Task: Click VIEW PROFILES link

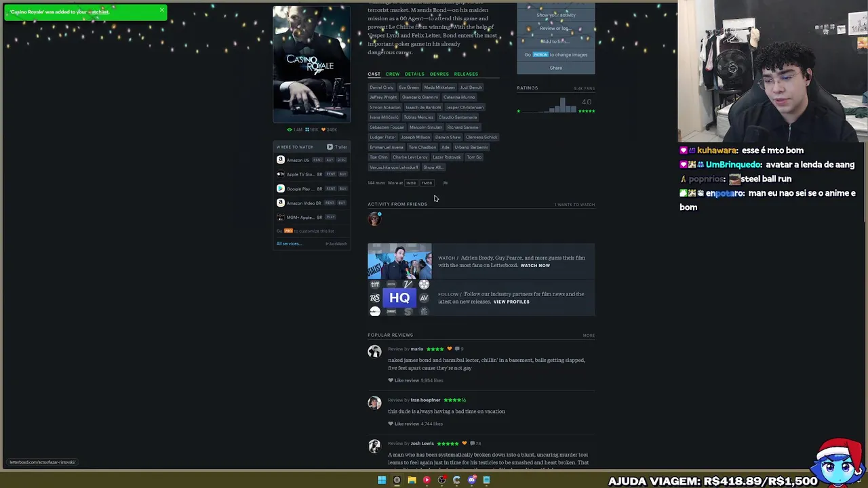Action: (x=511, y=302)
